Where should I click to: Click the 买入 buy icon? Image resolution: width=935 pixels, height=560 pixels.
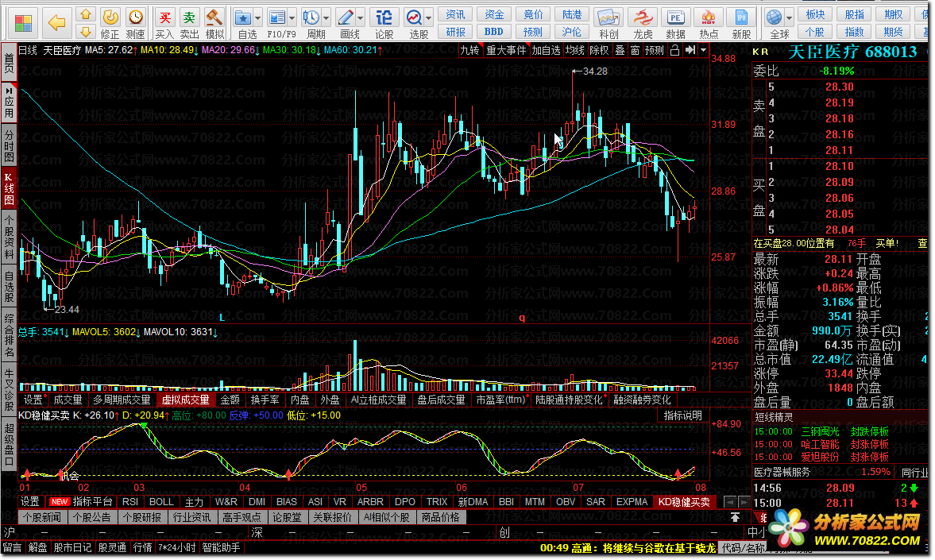click(164, 24)
